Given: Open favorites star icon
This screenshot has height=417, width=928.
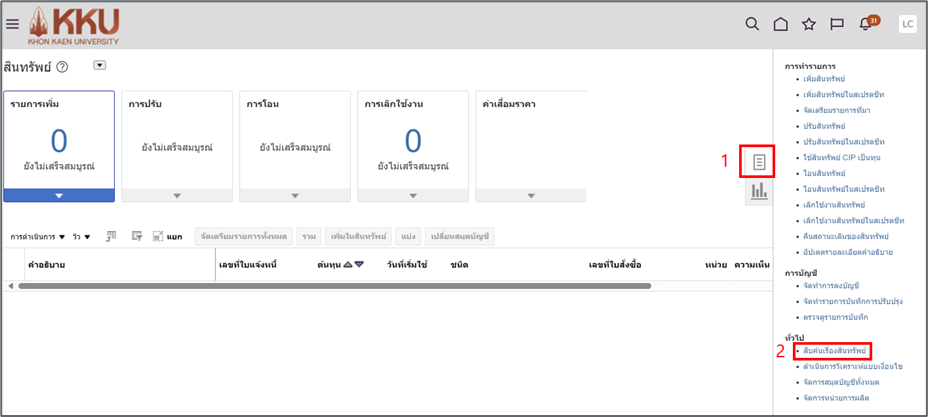Looking at the screenshot, I should click(809, 24).
